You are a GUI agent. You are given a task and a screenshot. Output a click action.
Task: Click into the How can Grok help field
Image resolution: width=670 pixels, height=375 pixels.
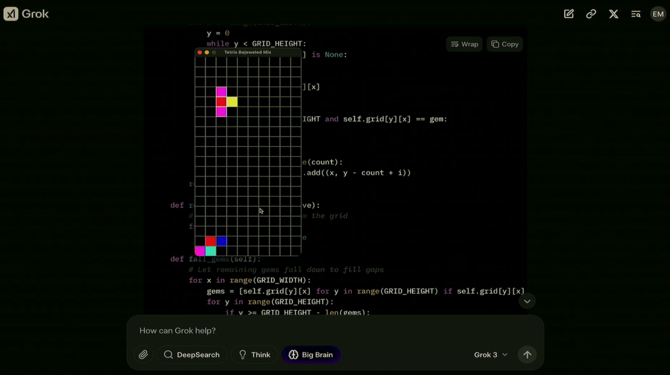point(335,331)
